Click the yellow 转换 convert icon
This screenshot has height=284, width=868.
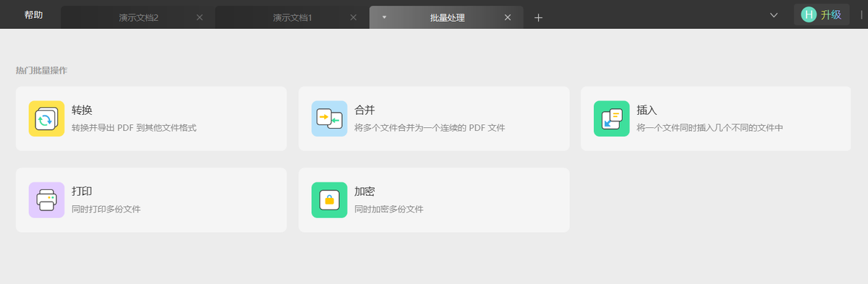47,119
